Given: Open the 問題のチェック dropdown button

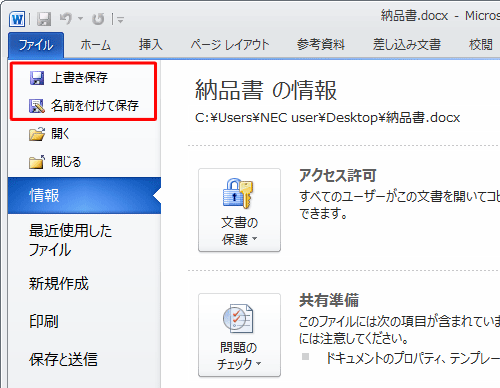Looking at the screenshot, I should tap(239, 335).
